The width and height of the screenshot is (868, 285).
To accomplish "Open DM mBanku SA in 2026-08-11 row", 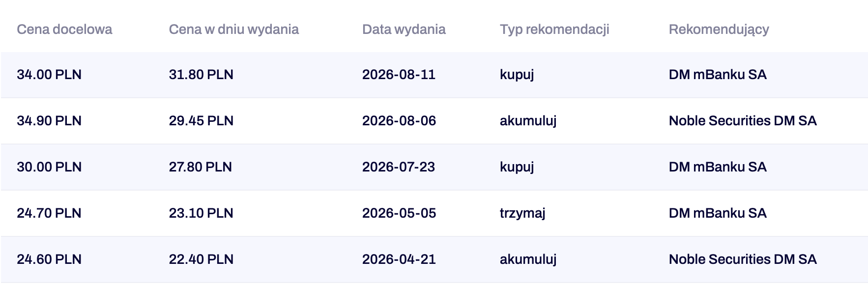I will click(718, 75).
